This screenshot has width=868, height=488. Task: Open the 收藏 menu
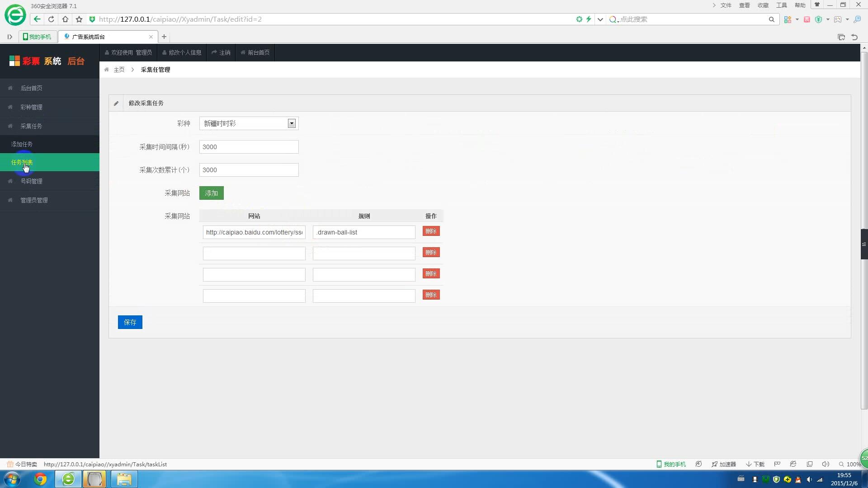coord(763,5)
